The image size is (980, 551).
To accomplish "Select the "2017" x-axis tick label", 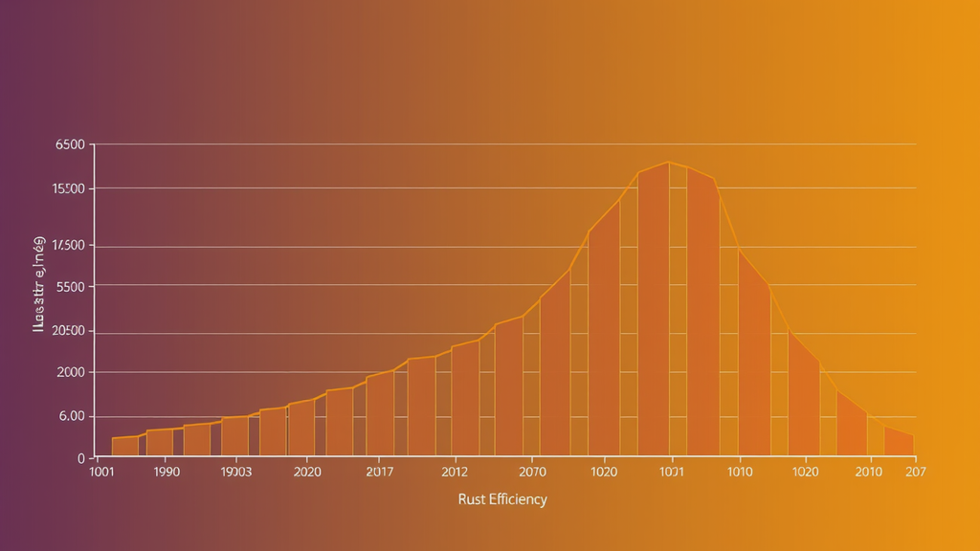I will pos(379,472).
